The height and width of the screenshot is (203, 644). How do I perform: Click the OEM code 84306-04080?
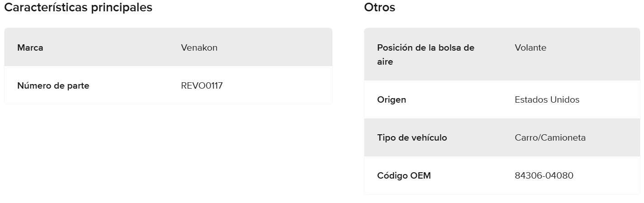[544, 175]
